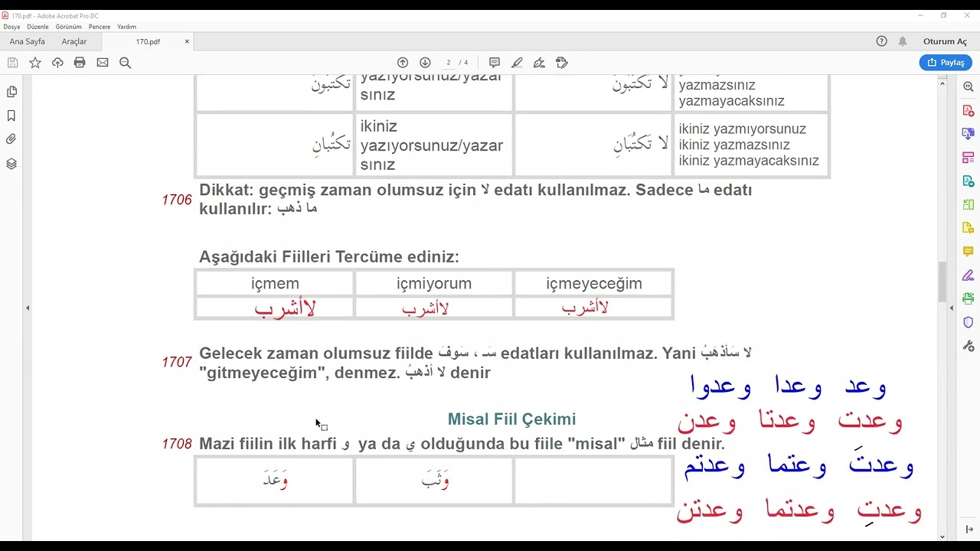This screenshot has height=551, width=980.
Task: Click 'ikiniz yazmıyorsunuz' cell text
Action: coord(743,129)
